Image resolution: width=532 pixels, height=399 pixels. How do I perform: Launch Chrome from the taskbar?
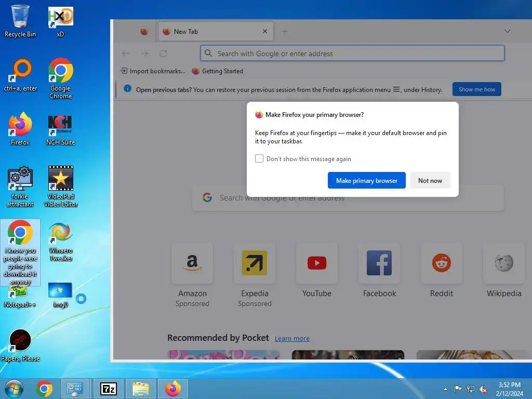[44, 389]
